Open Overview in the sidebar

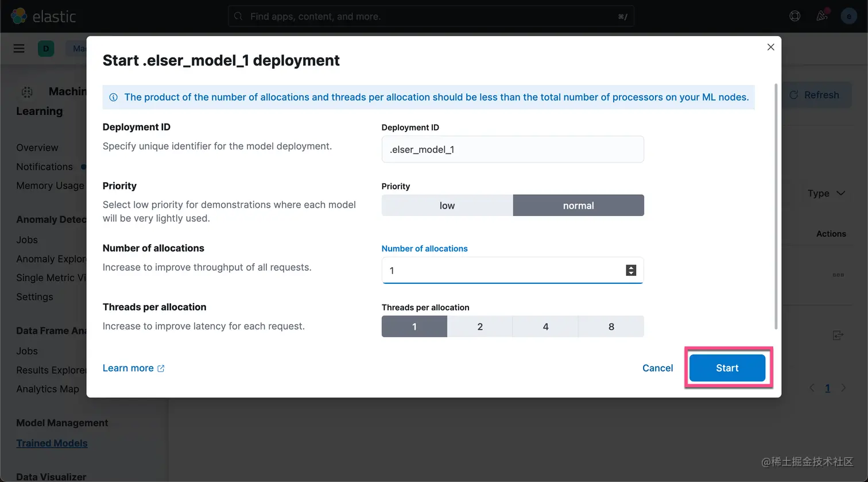click(37, 148)
